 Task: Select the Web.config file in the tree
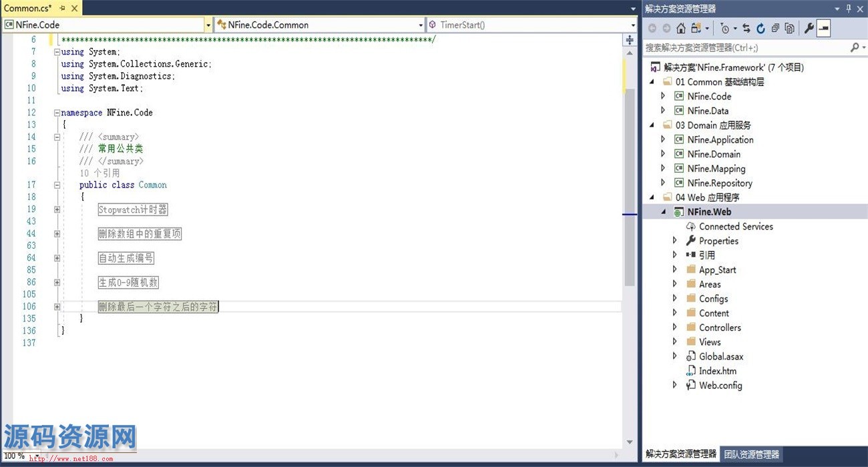(720, 386)
